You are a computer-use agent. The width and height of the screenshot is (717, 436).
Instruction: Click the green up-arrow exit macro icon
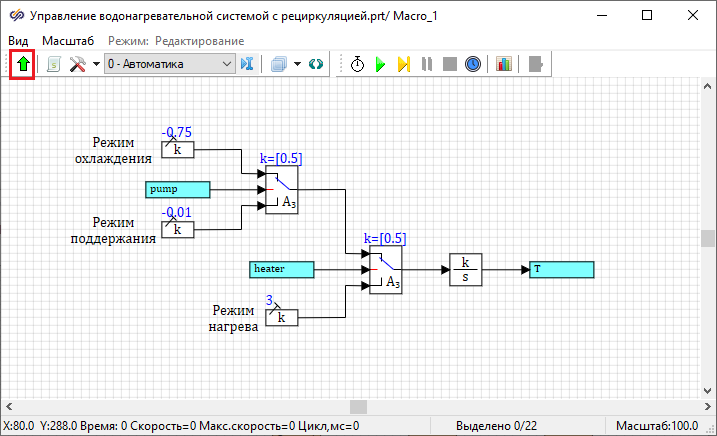23,64
